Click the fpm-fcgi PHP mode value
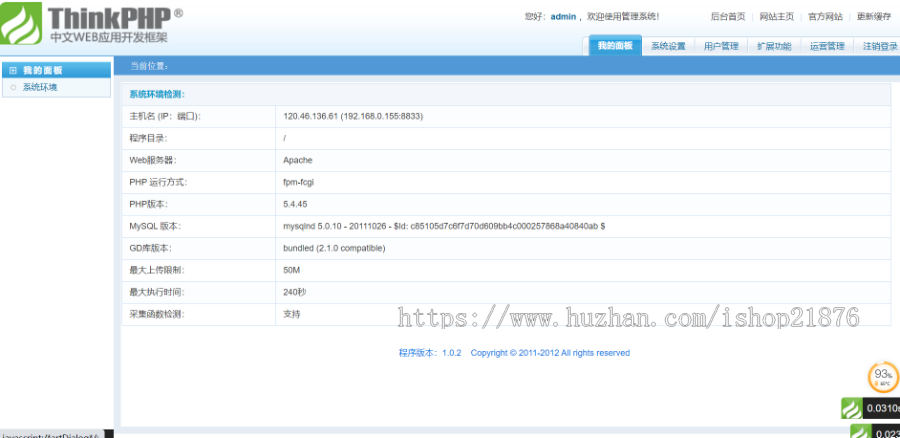Viewport: 900px width, 438px height. [x=298, y=182]
